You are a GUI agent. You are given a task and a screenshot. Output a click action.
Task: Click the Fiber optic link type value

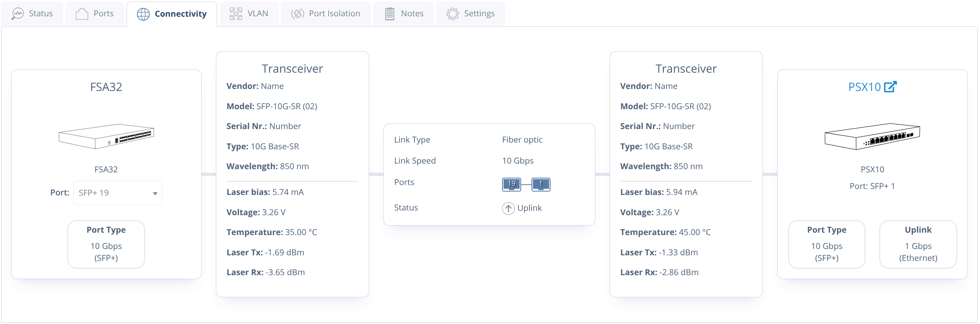[x=522, y=140]
